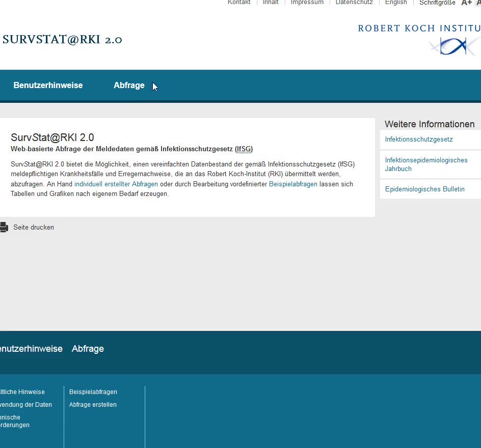Open the Infektionsschutzgesetz sidebar link
This screenshot has height=448, width=481.
point(419,139)
